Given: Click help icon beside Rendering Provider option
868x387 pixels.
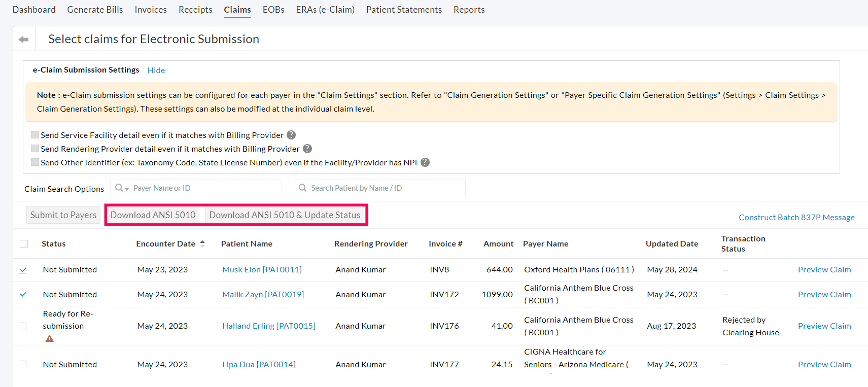Looking at the screenshot, I should point(307,149).
